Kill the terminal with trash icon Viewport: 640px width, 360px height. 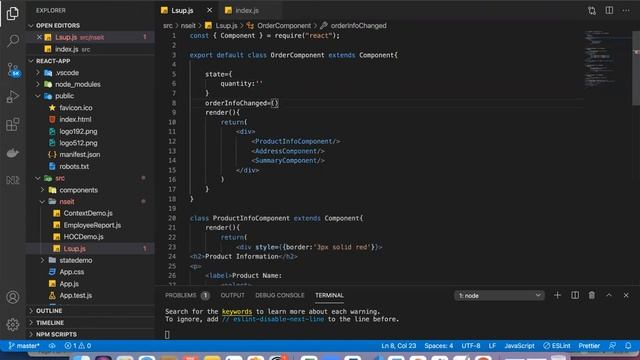click(592, 295)
